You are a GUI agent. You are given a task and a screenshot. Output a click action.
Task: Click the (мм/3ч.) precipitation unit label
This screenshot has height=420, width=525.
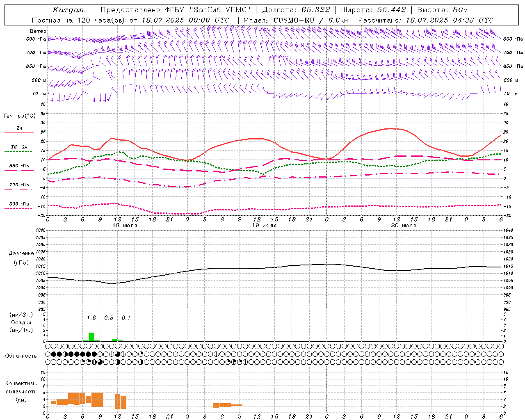tap(21, 315)
